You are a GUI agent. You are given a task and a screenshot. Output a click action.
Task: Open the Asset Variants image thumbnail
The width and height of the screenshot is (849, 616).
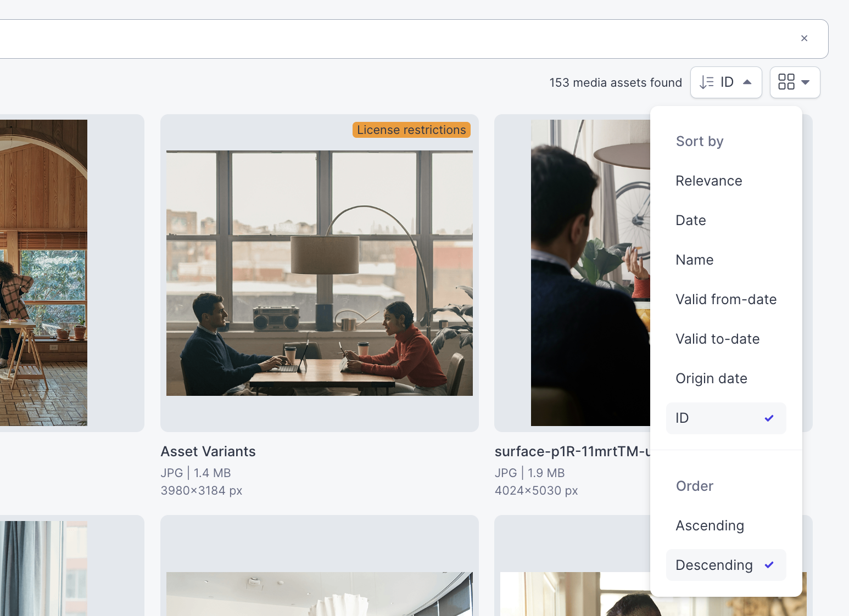coord(320,273)
